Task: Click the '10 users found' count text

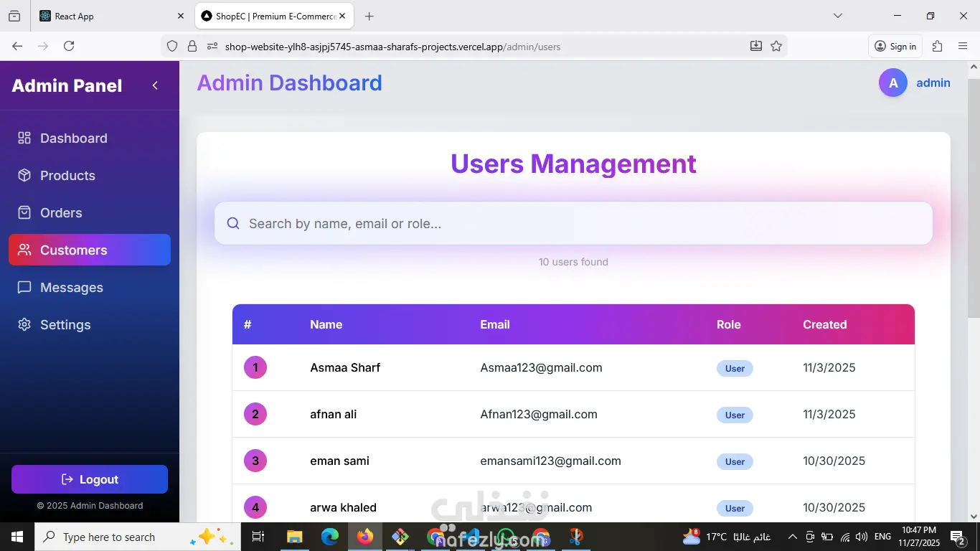Action: (x=573, y=263)
